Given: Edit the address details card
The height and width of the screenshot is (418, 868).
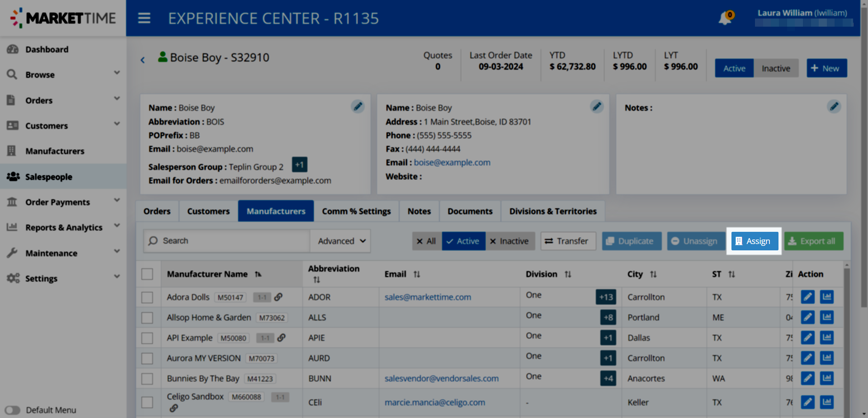Looking at the screenshot, I should (597, 106).
